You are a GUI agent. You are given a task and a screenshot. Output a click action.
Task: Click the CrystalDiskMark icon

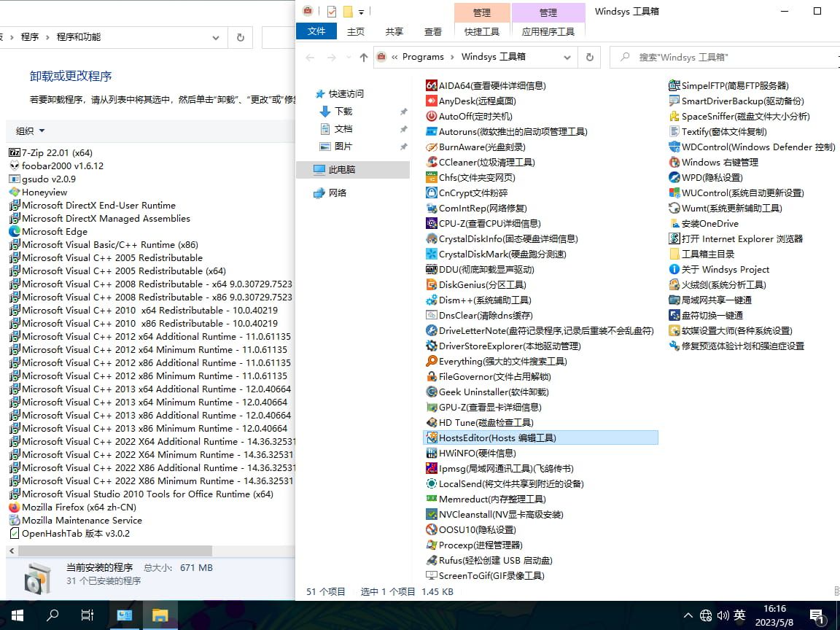click(x=432, y=254)
